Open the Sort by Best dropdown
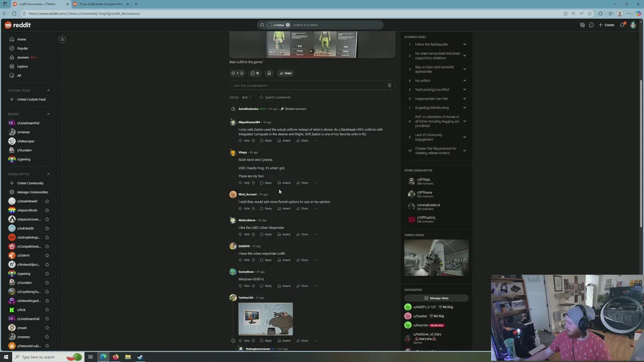The image size is (644, 362). point(246,98)
